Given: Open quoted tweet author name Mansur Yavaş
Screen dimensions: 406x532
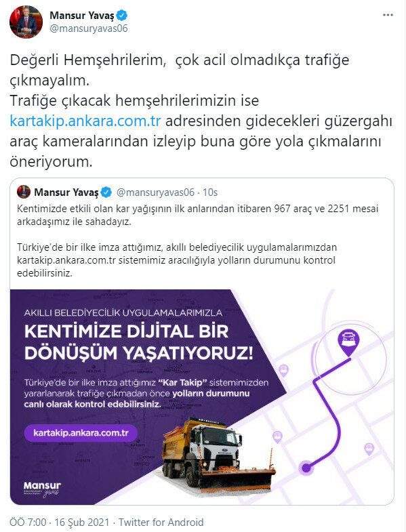Looking at the screenshot, I should 66,192.
